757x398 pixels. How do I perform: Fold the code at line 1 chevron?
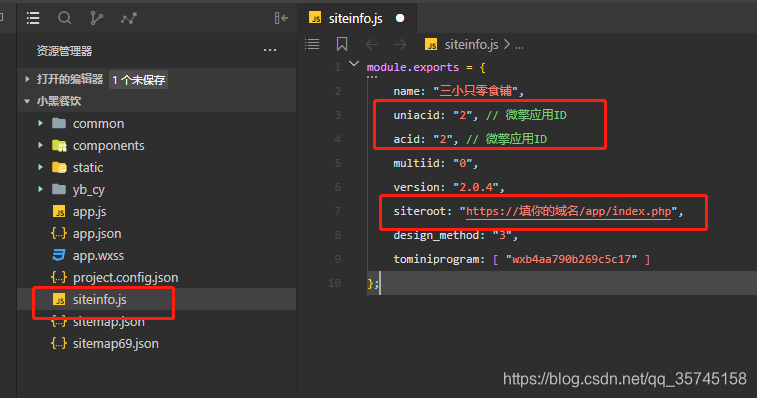tap(354, 64)
